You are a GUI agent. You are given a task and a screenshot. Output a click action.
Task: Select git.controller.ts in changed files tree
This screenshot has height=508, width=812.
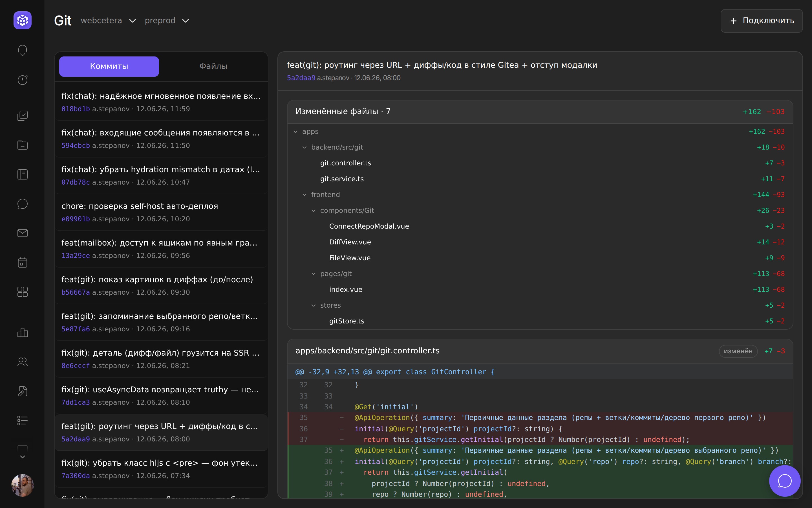[x=540, y=163]
